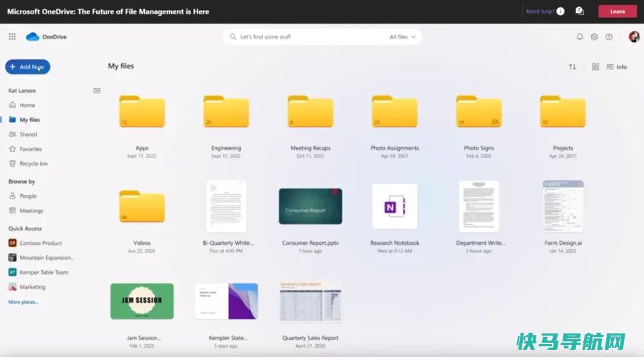Open Consumer Report.pptx thumbnail
This screenshot has width=644, height=357.
click(310, 206)
